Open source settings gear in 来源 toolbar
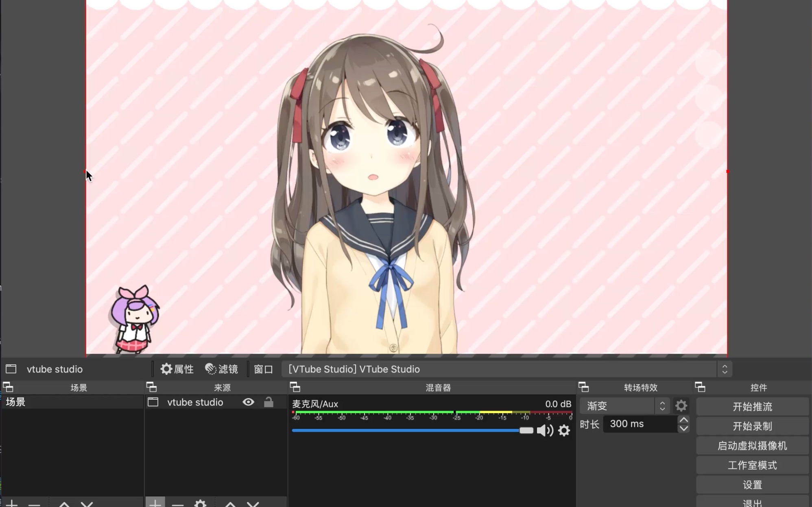Viewport: 812px width, 507px height. pyautogui.click(x=200, y=503)
